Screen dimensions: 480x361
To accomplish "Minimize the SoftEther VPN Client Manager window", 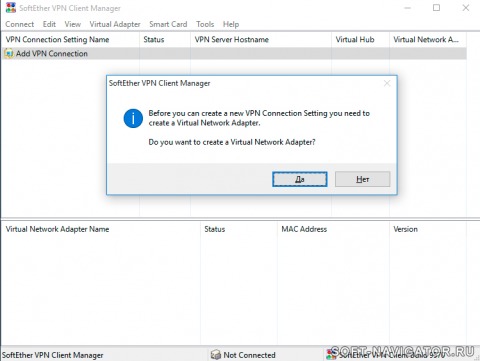I will (x=407, y=8).
